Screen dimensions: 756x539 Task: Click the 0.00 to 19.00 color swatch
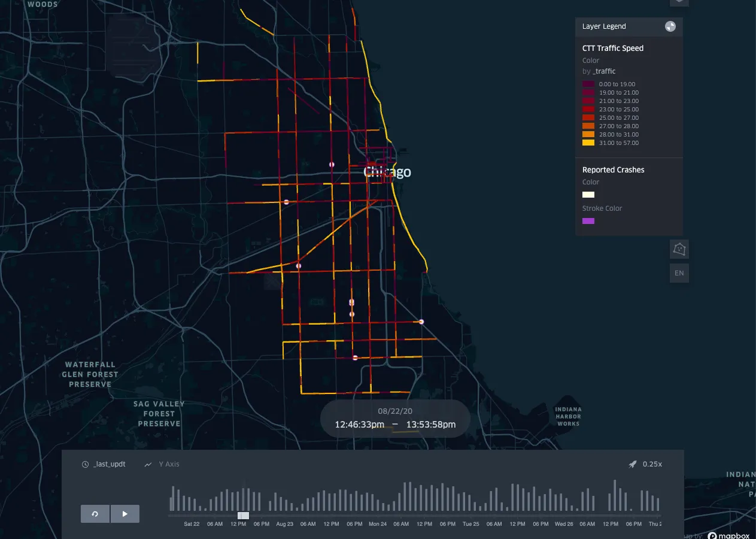[588, 84]
